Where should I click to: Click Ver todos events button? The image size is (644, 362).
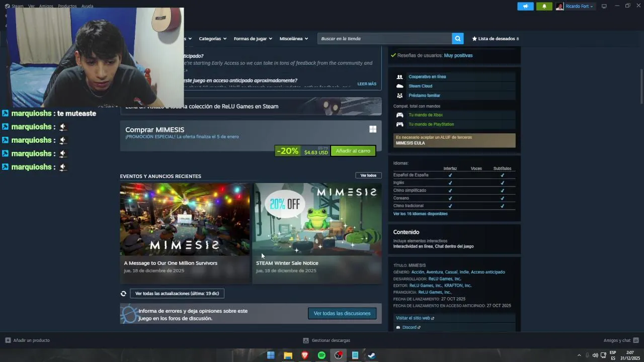click(x=368, y=175)
